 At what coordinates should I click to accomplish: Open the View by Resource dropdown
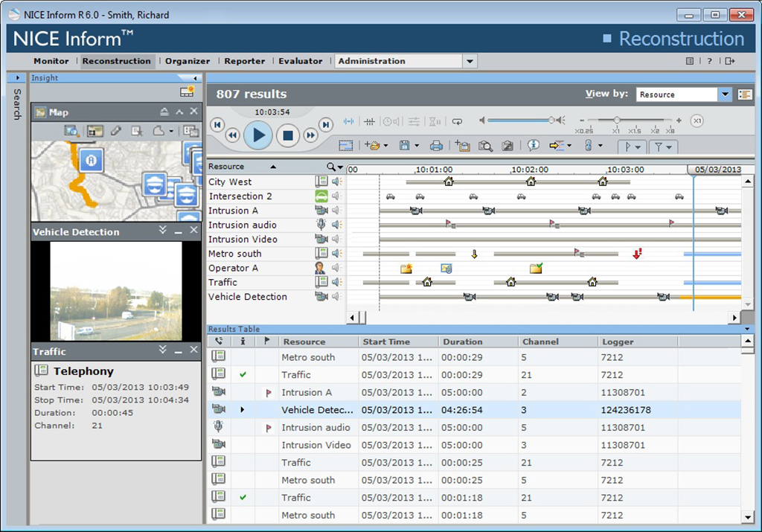[x=725, y=94]
